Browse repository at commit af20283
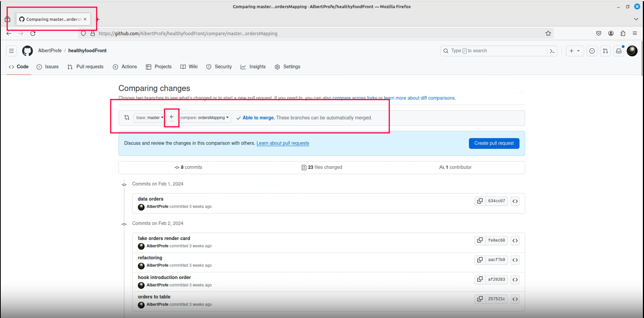 point(515,279)
